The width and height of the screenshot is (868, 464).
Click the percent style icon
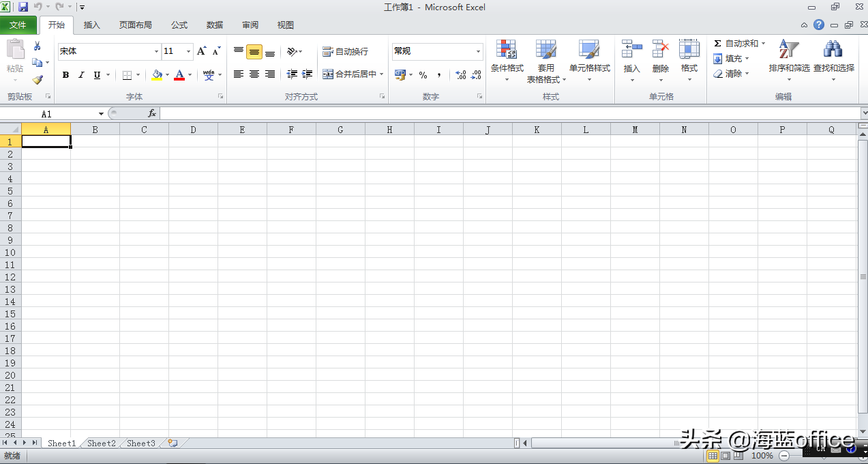[423, 75]
